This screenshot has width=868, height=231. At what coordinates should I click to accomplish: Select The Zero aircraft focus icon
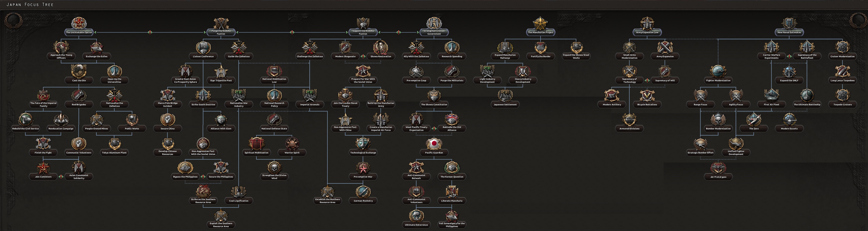point(753,120)
